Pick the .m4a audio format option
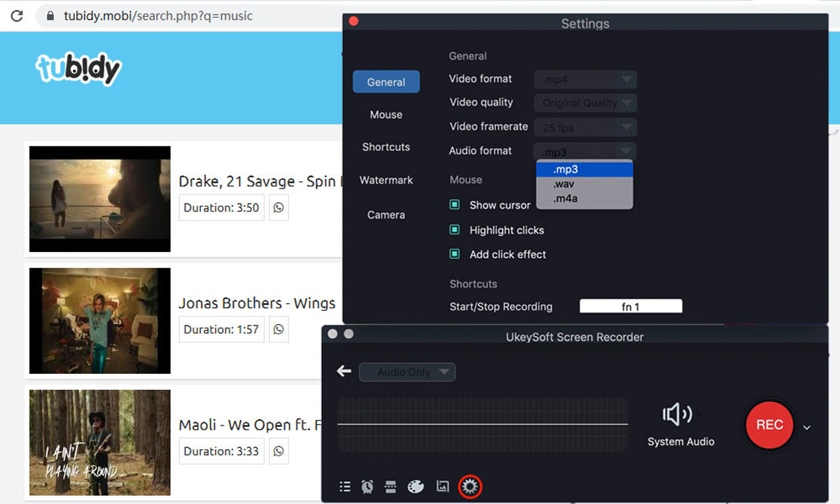 584,199
